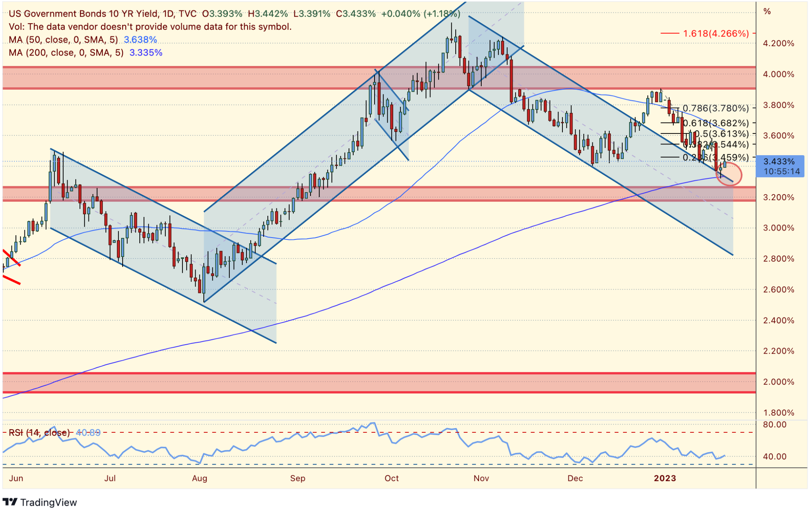Viewport: 812px width, 510px height.
Task: Click the Vol data vendor notice text
Action: click(150, 27)
